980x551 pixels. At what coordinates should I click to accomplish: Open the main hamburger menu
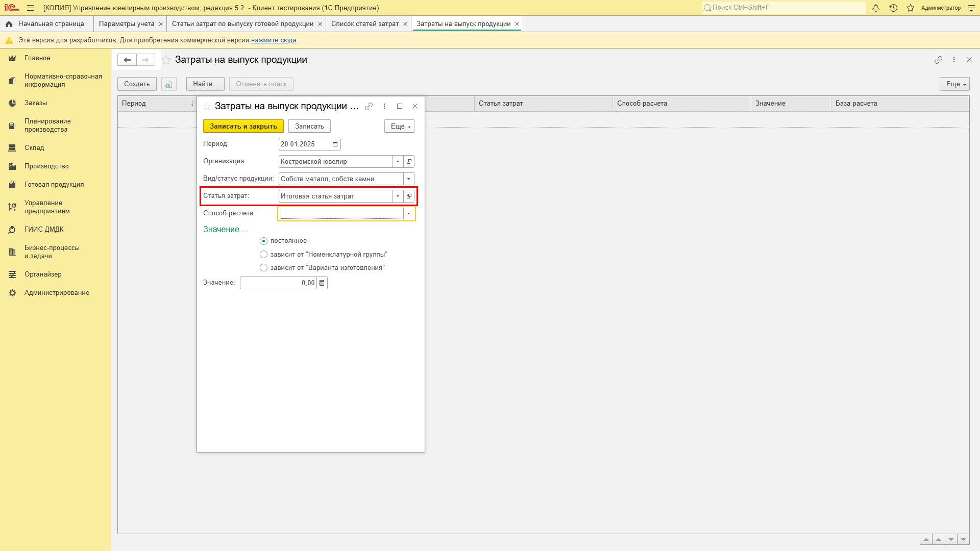point(31,8)
